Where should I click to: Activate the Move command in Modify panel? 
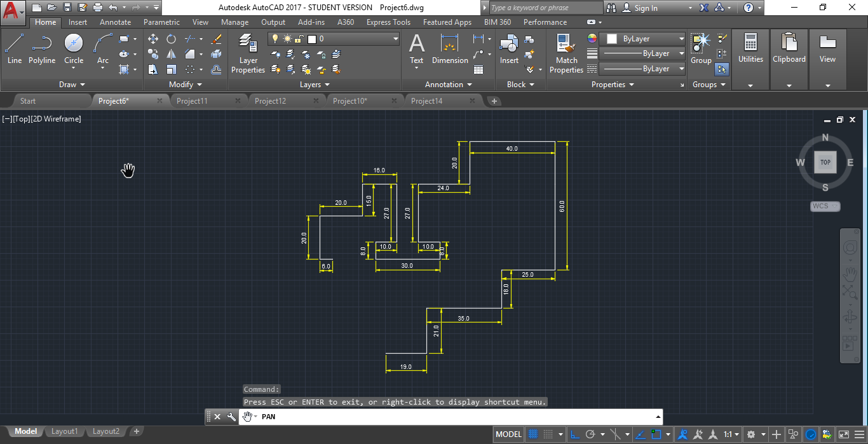153,39
